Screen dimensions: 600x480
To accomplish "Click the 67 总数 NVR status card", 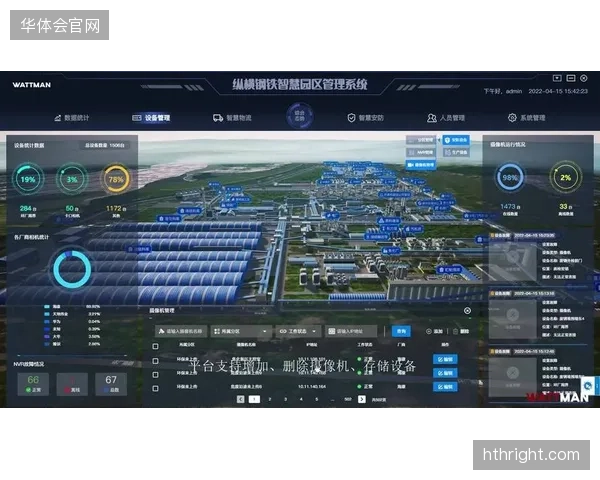I will [111, 384].
